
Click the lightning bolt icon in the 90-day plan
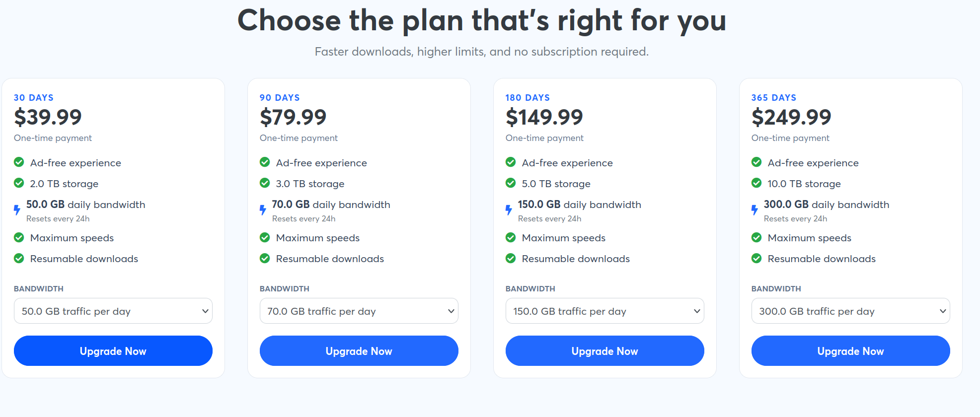(x=262, y=209)
